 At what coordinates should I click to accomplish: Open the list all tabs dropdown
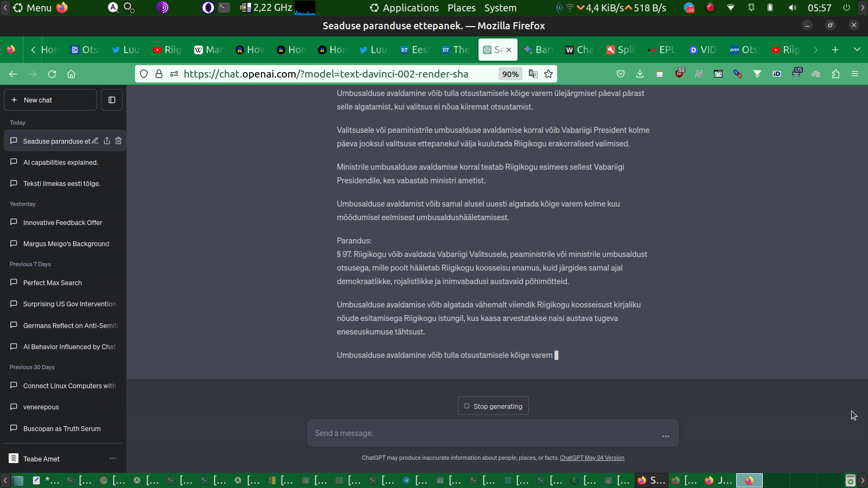point(857,50)
